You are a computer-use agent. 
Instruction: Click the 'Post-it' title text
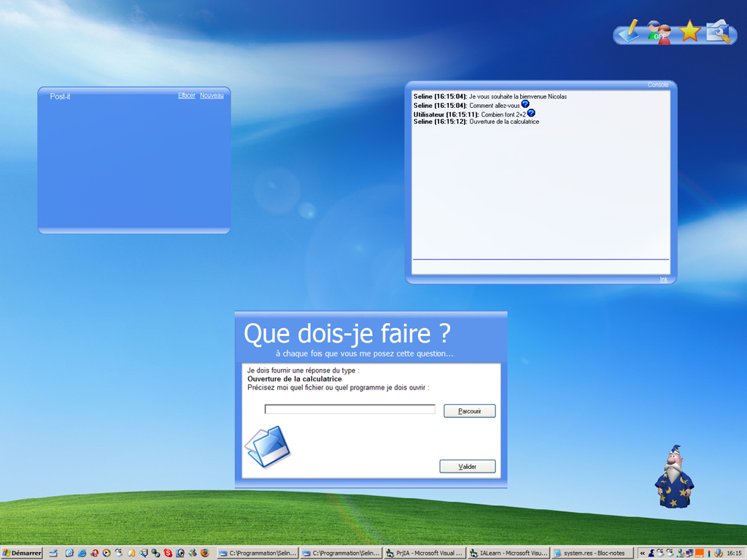point(60,96)
